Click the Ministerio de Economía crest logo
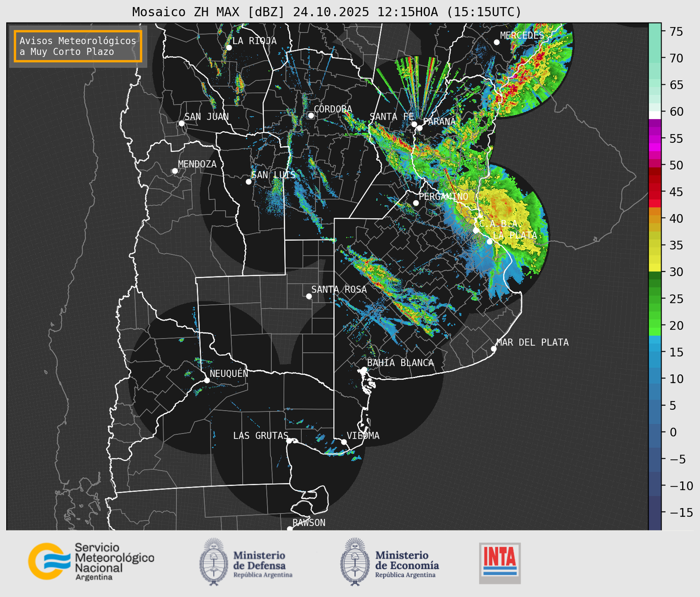The width and height of the screenshot is (700, 597). click(x=355, y=562)
